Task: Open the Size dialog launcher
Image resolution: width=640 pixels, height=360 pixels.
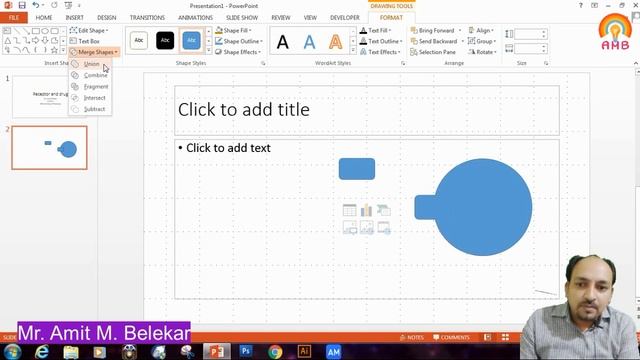Action: (546, 64)
